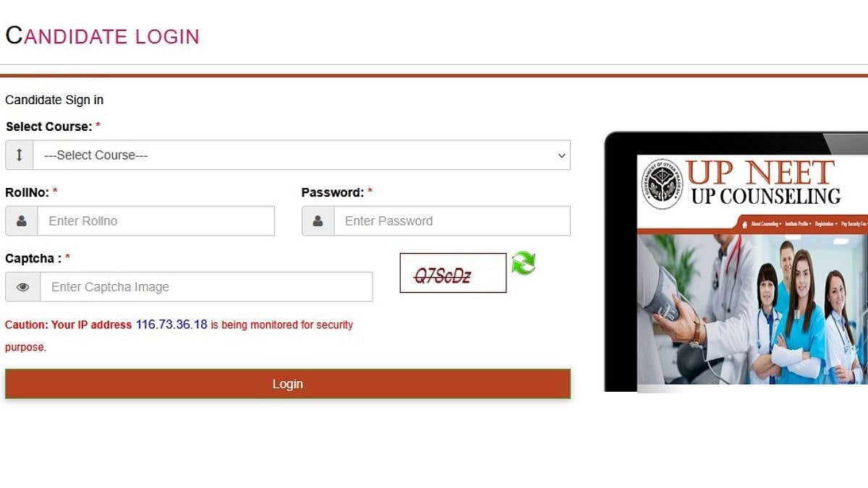Refresh the captcha with the green arrows icon
Viewport: 868px width, 488px height.
[x=524, y=263]
